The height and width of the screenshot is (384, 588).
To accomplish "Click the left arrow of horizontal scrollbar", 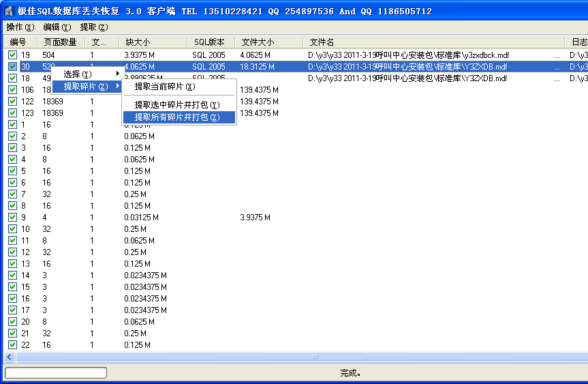I will 10,357.
